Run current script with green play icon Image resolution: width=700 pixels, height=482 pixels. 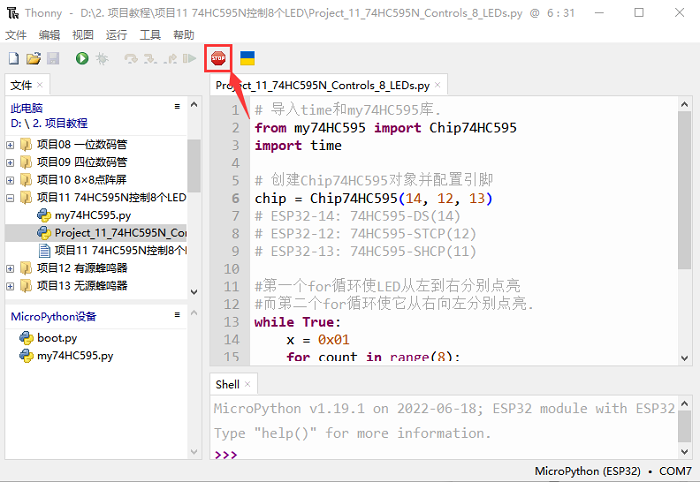pos(82,59)
